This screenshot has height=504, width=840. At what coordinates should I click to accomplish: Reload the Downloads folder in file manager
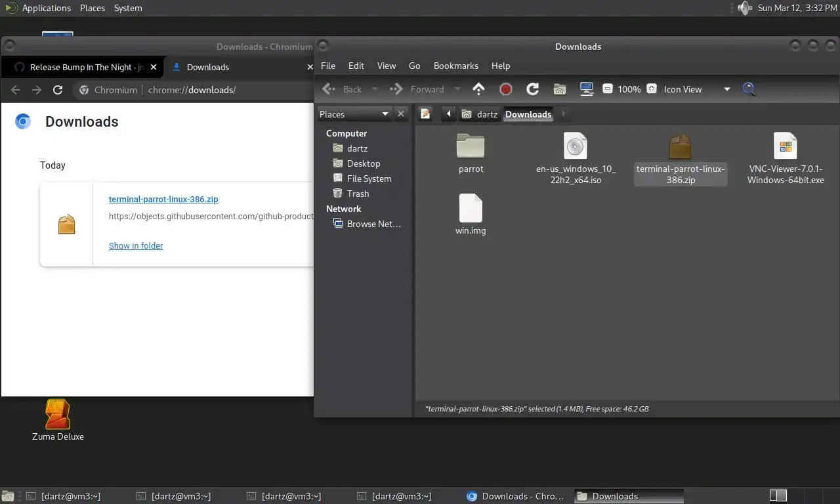(533, 89)
